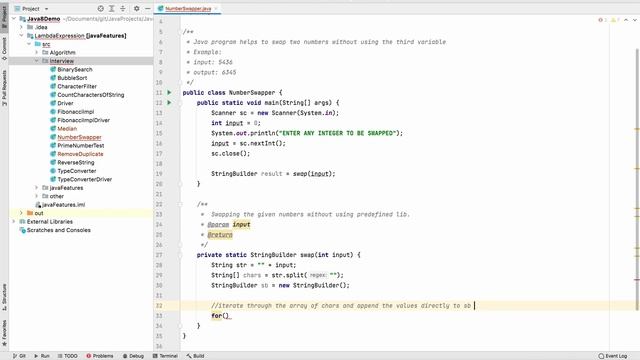The width and height of the screenshot is (640, 360).
Task: Click warning count indicator in editor
Action: (x=615, y=20)
